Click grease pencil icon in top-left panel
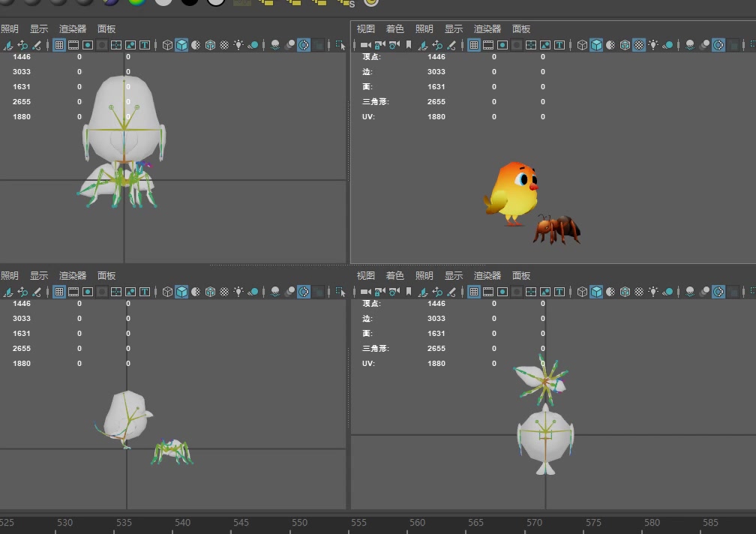This screenshot has height=534, width=756. coord(36,45)
